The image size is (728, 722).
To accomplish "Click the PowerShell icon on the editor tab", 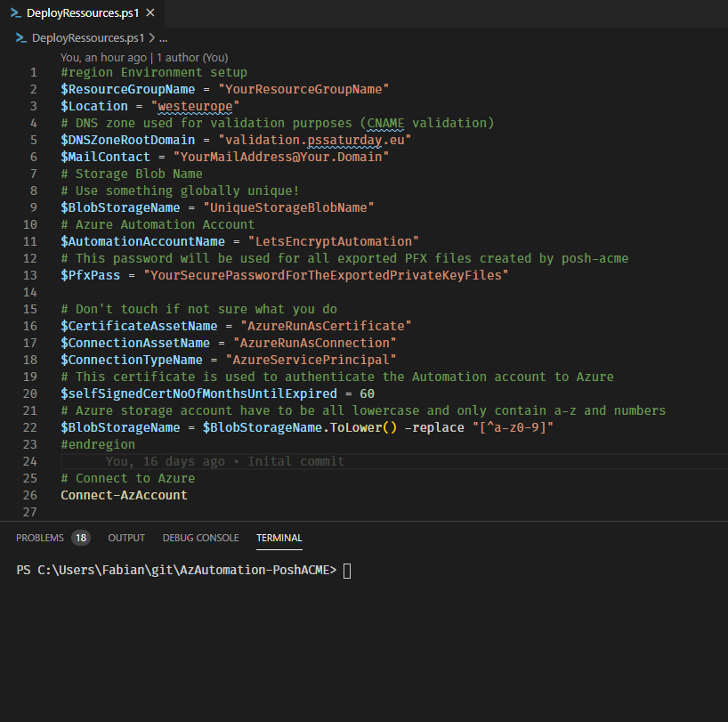I will pos(16,13).
